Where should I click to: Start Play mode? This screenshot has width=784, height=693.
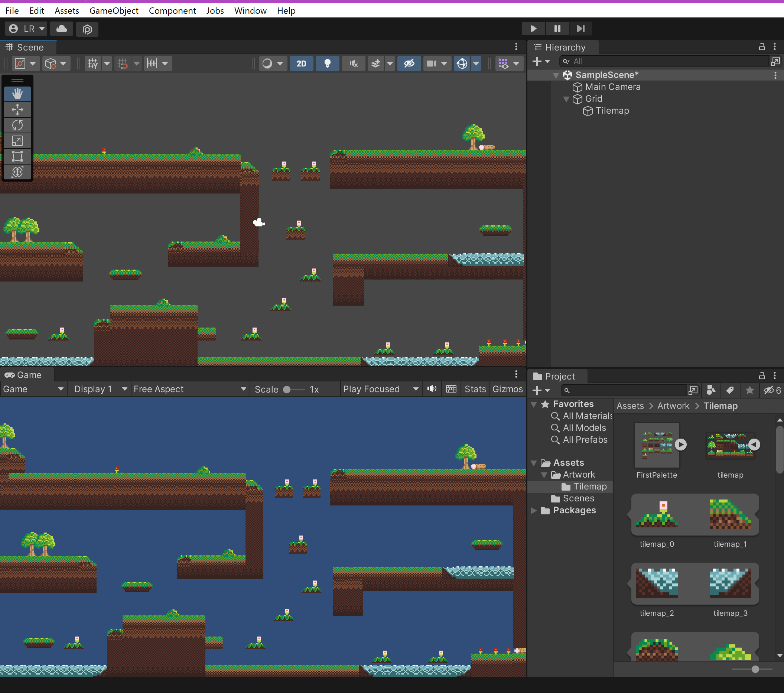coord(533,29)
